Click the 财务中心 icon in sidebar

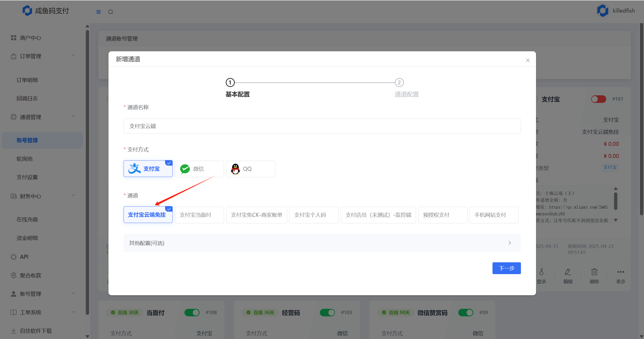coord(14,196)
